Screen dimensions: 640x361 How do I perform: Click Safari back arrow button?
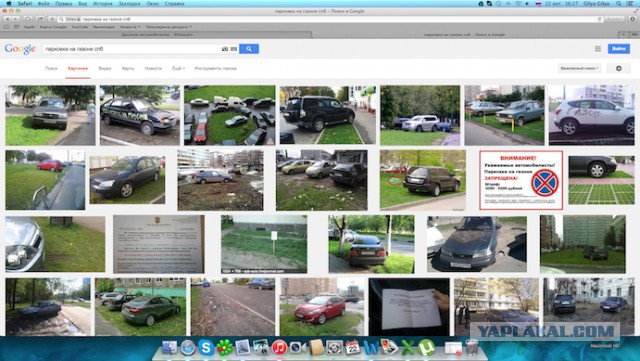(x=7, y=19)
